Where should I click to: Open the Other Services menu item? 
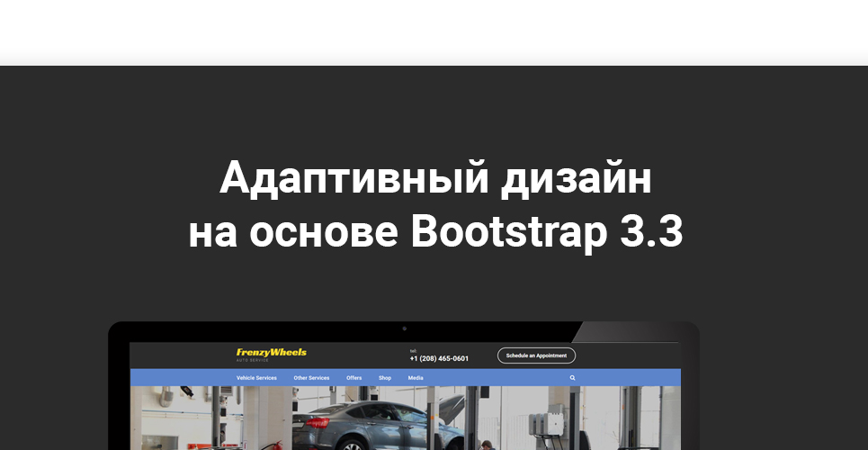click(x=311, y=378)
